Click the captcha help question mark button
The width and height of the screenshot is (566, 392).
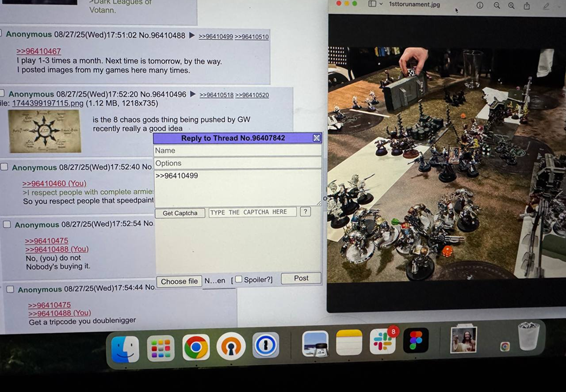pos(305,212)
